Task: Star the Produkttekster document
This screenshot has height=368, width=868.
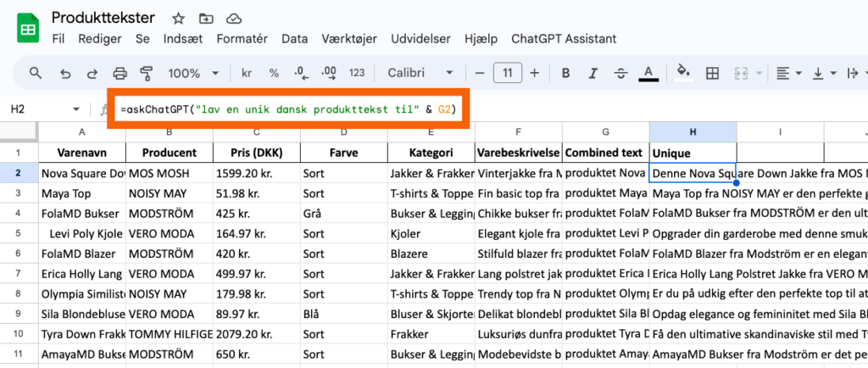Action: pos(178,19)
